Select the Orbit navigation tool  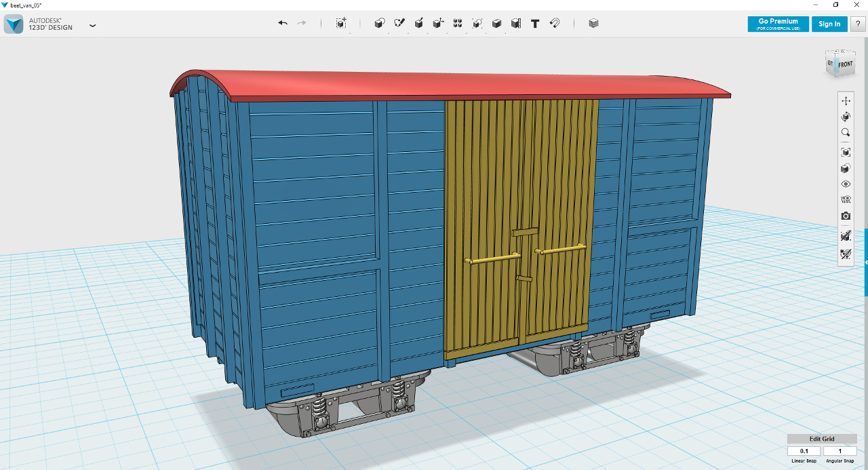click(846, 117)
